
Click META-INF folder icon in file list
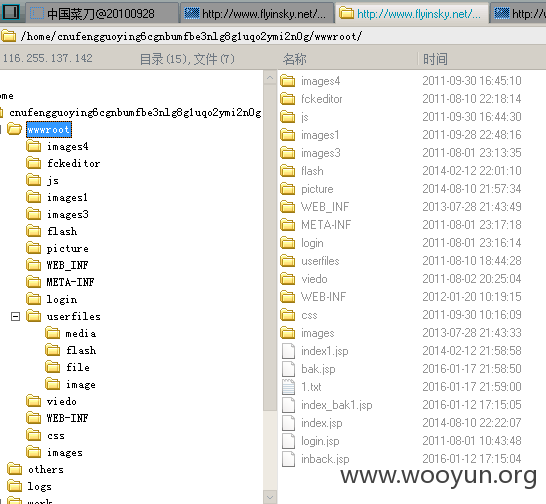(x=288, y=225)
